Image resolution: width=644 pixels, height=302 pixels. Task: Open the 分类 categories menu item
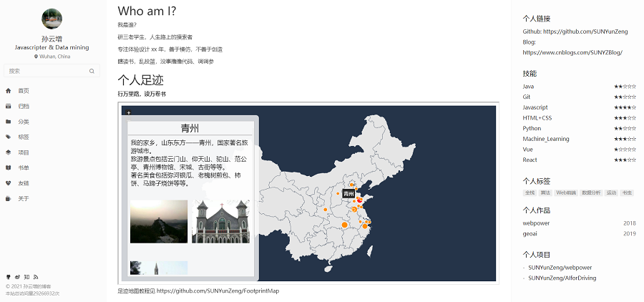24,122
